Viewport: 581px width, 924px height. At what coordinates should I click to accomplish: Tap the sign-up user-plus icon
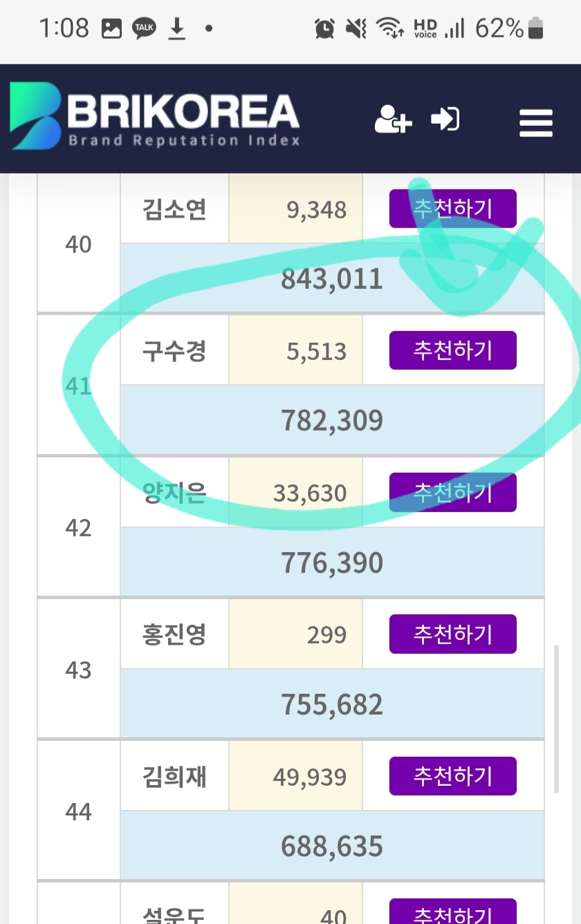[393, 119]
